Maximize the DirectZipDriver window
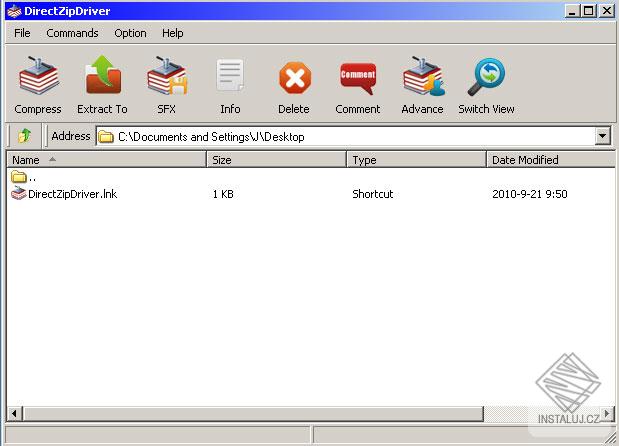The height and width of the screenshot is (446, 619). click(x=588, y=11)
